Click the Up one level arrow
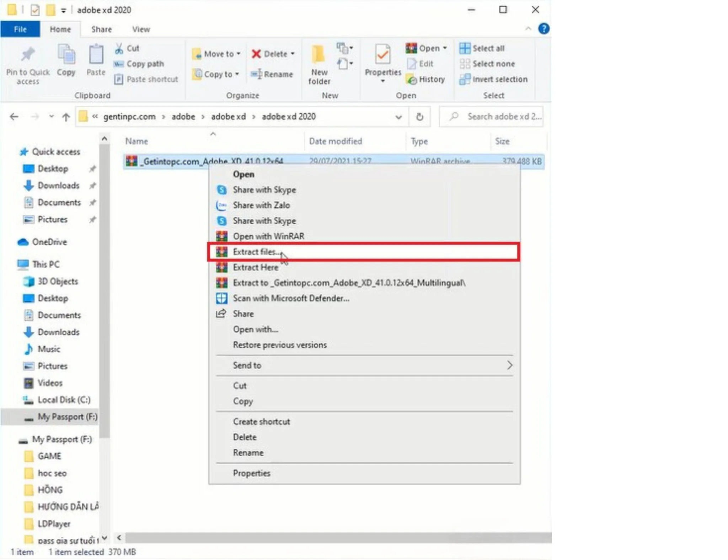The height and width of the screenshot is (560, 728). 66,117
